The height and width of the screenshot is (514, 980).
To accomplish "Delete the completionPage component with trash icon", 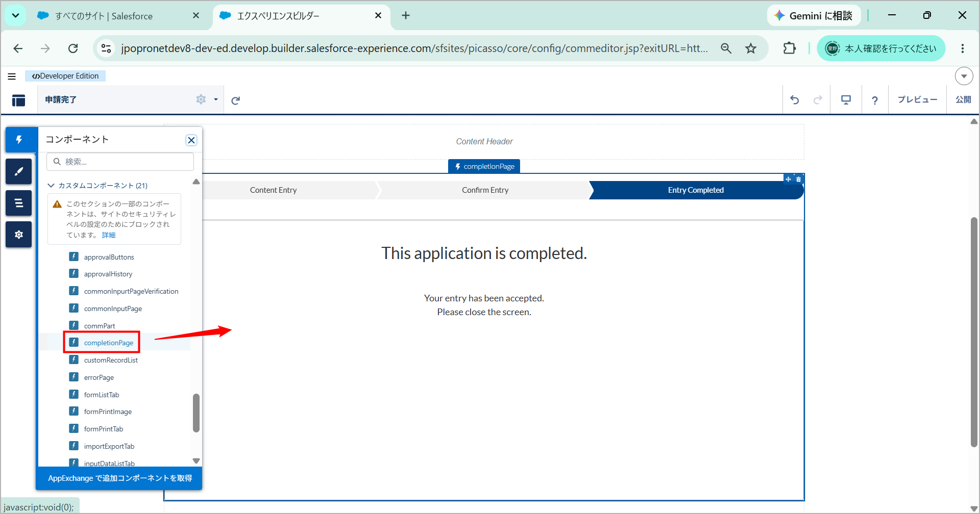I will pos(799,179).
